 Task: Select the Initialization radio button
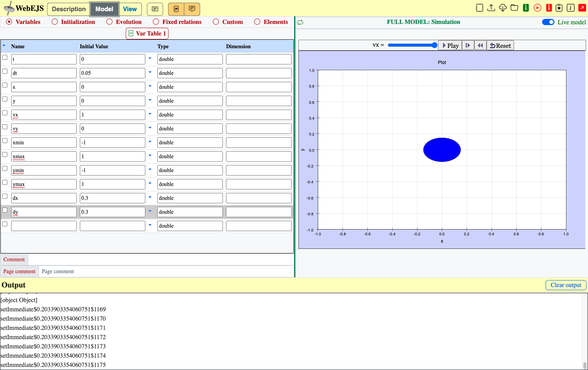(x=55, y=22)
